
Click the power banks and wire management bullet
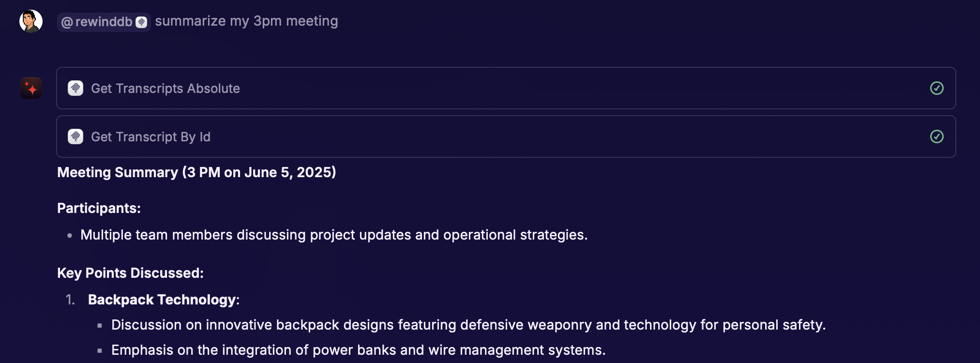pyautogui.click(x=358, y=350)
